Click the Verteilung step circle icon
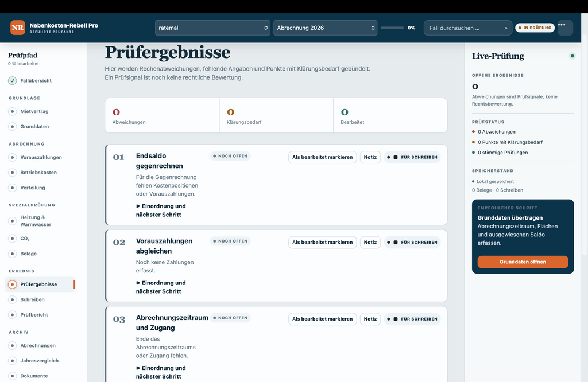The height and width of the screenshot is (382, 588). pos(13,188)
